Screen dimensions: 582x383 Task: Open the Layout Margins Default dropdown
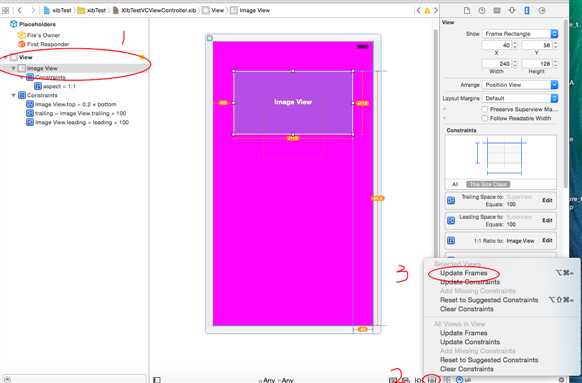coord(520,98)
